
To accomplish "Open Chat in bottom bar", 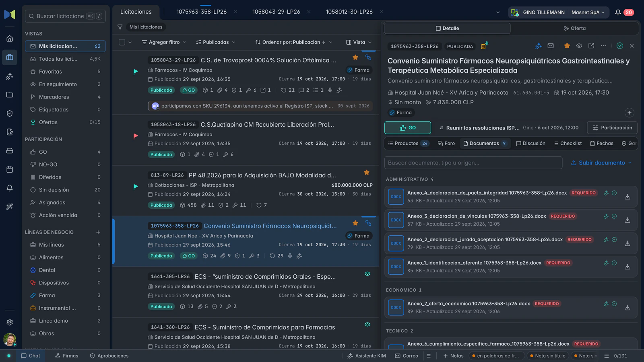I will [x=31, y=356].
